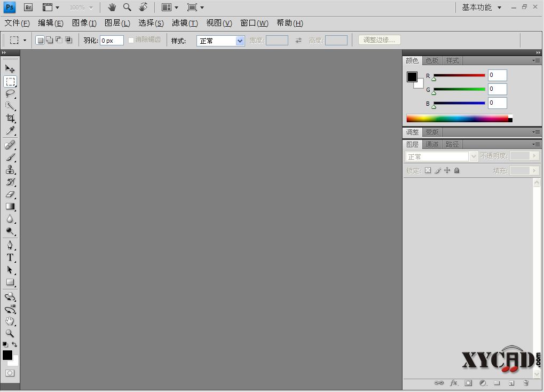This screenshot has width=544, height=392.
Task: Select the Move tool
Action: click(10, 69)
